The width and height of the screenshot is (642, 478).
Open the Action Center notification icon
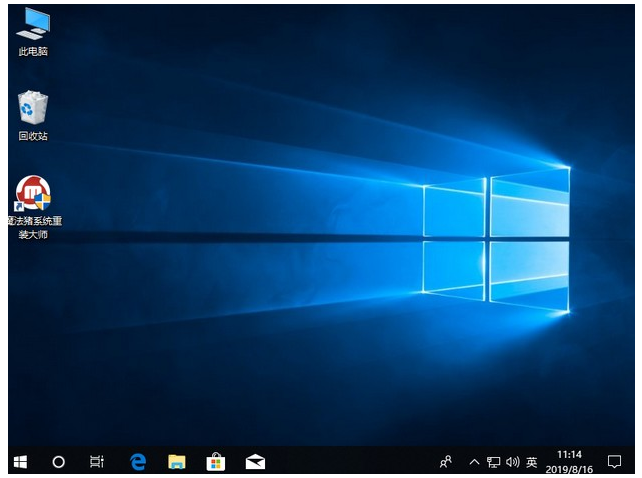pyautogui.click(x=615, y=461)
